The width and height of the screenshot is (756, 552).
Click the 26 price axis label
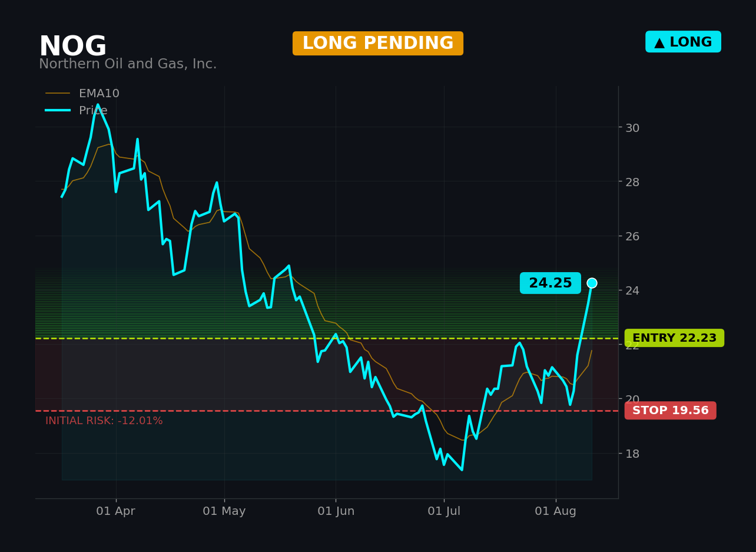point(632,236)
